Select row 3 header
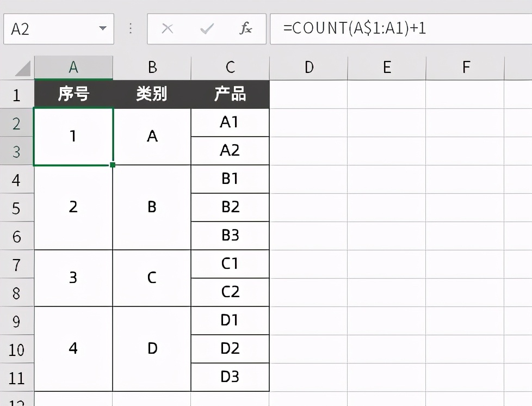 [17, 151]
